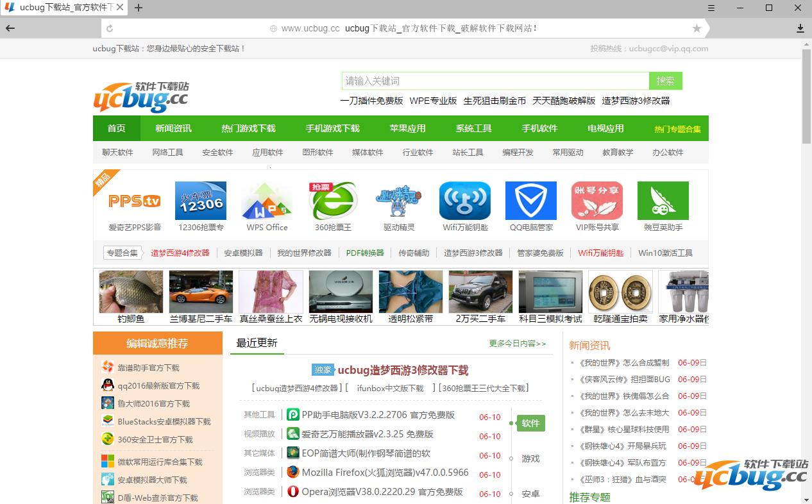Click the browser download icon
The width and height of the screenshot is (812, 504).
click(x=799, y=28)
